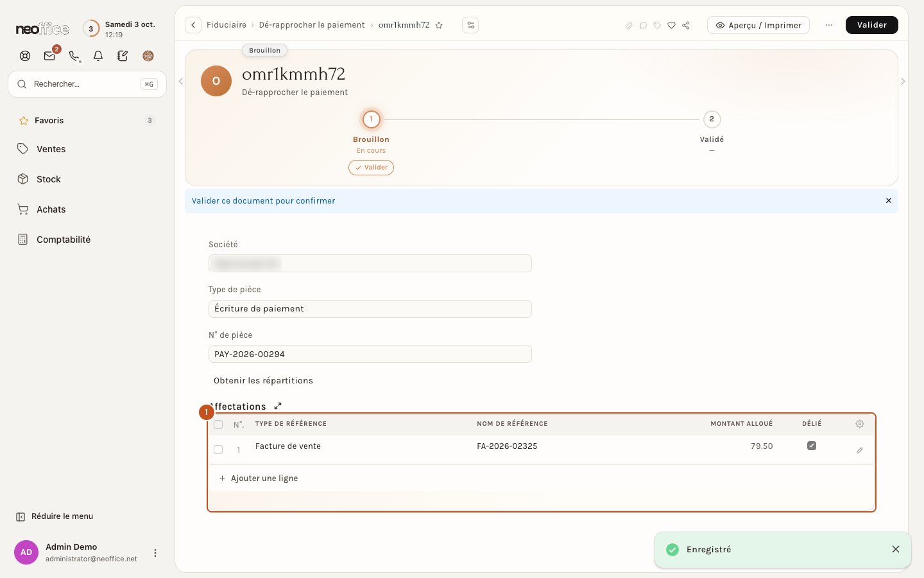Open the Achats module
Viewport: 924px width, 578px height.
tap(87, 209)
